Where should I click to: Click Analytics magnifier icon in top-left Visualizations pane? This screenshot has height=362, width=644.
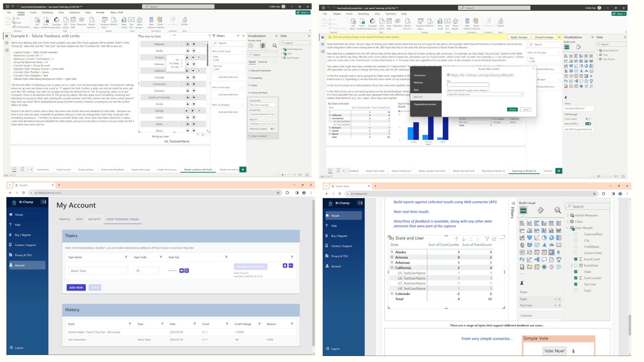(275, 46)
